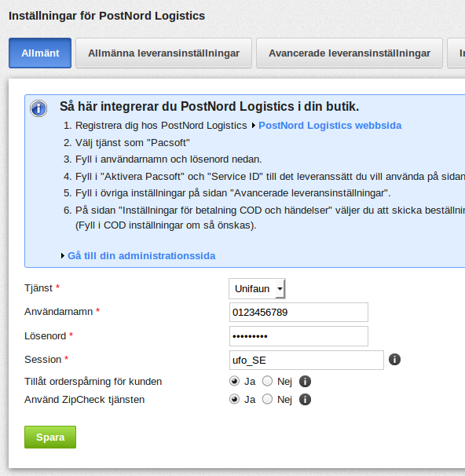Click the blue info icon in instructions box
This screenshot has height=476, width=465.
(38, 108)
